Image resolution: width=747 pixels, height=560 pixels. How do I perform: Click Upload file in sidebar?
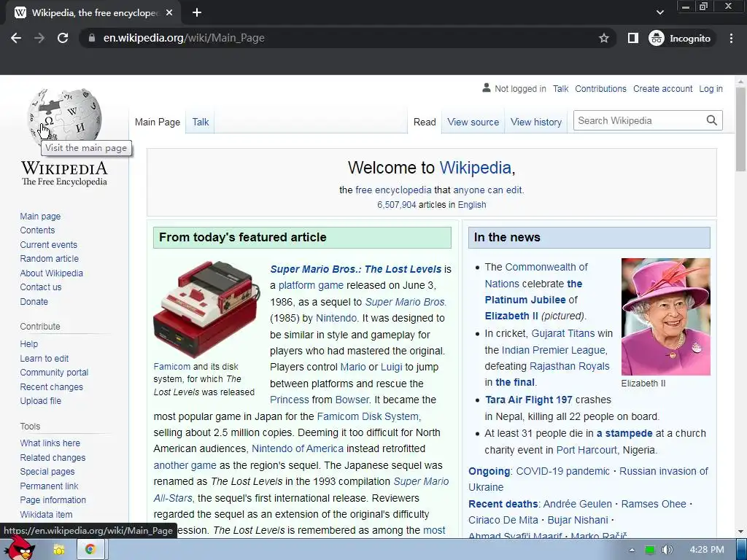pos(41,400)
